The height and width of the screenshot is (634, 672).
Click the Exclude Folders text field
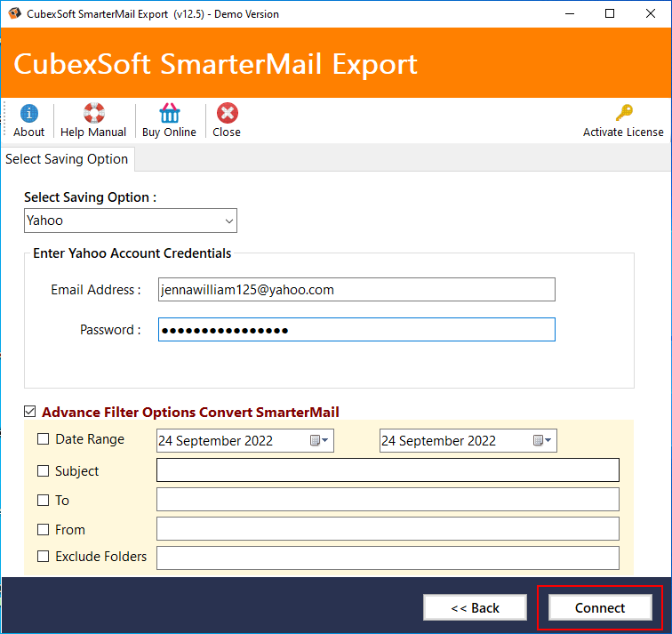click(388, 558)
